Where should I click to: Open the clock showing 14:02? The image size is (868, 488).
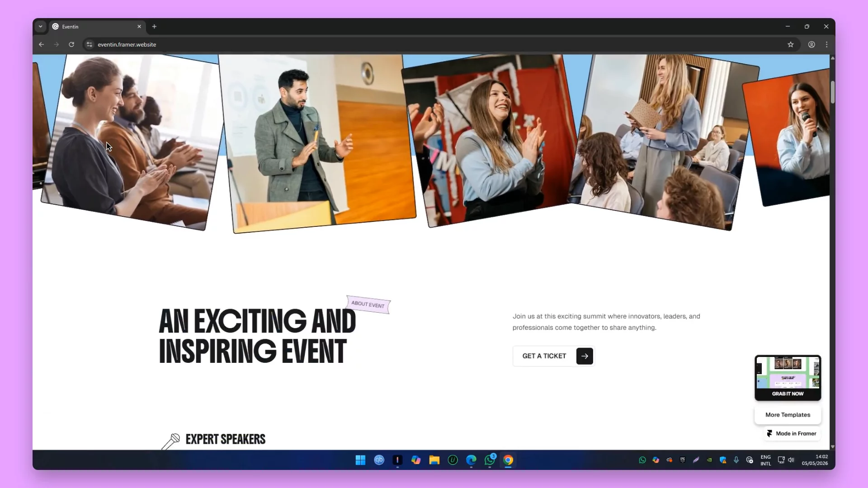tap(815, 460)
